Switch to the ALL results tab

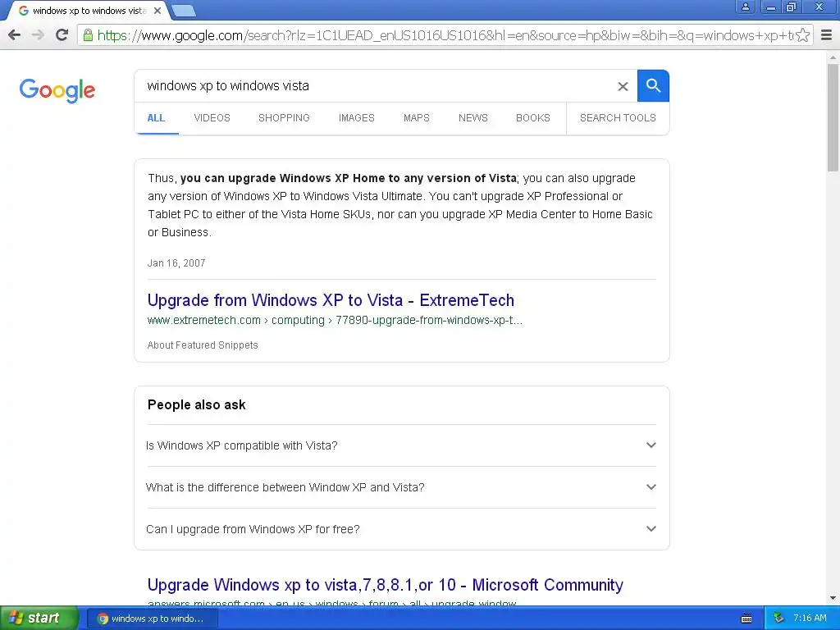[x=156, y=118]
